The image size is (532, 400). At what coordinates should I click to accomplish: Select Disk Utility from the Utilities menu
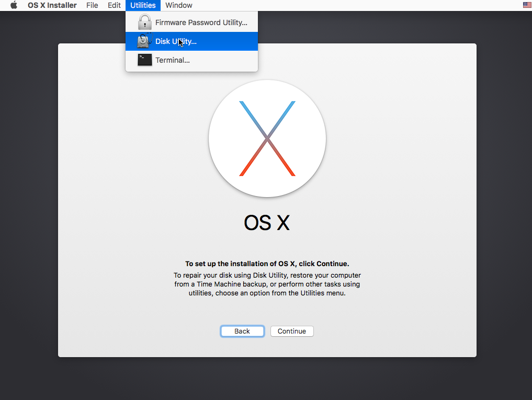click(175, 41)
